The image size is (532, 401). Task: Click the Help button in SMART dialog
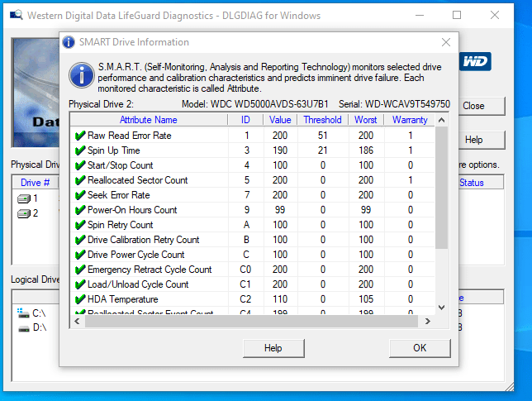point(273,348)
